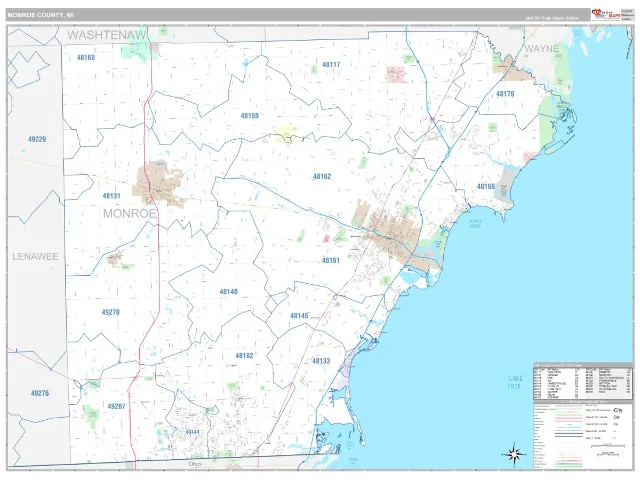This screenshot has width=640, height=480.
Task: Click ZIP code 48161 label
Action: coord(331,260)
